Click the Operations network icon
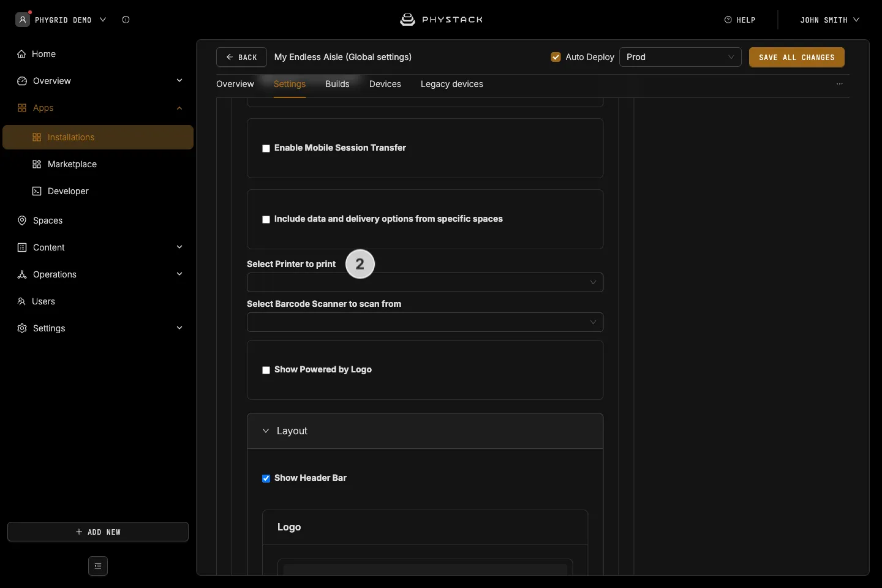Viewport: 882px width, 588px height. pos(22,274)
